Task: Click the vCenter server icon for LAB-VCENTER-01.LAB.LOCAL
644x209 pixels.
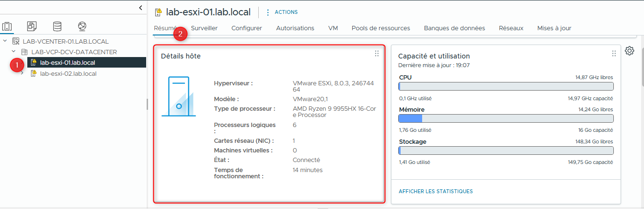Action: [x=16, y=41]
